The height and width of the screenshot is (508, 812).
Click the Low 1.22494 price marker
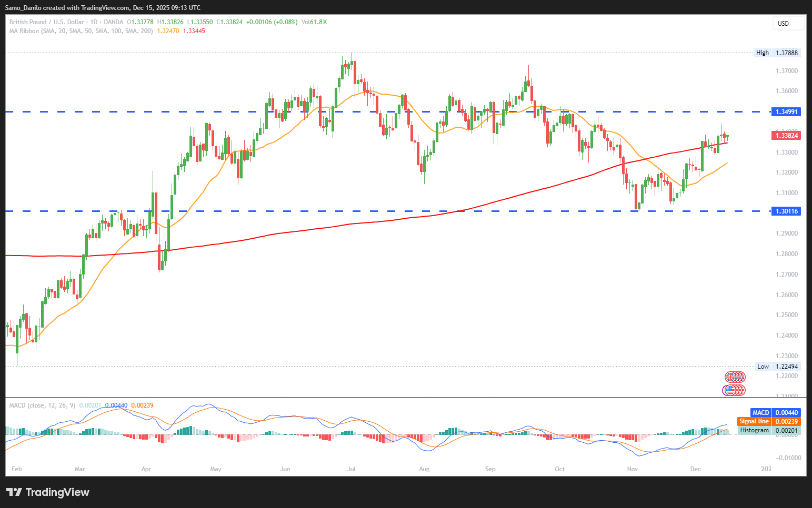(x=778, y=367)
